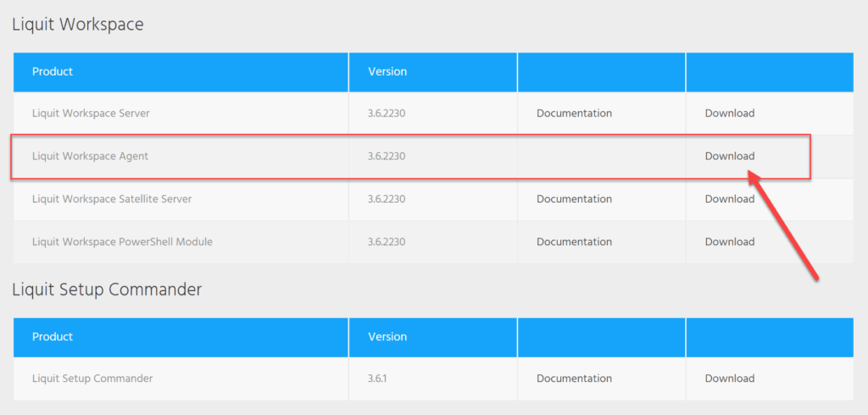868x415 pixels.
Task: Open Liquit Setup Commander Documentation
Action: point(574,379)
